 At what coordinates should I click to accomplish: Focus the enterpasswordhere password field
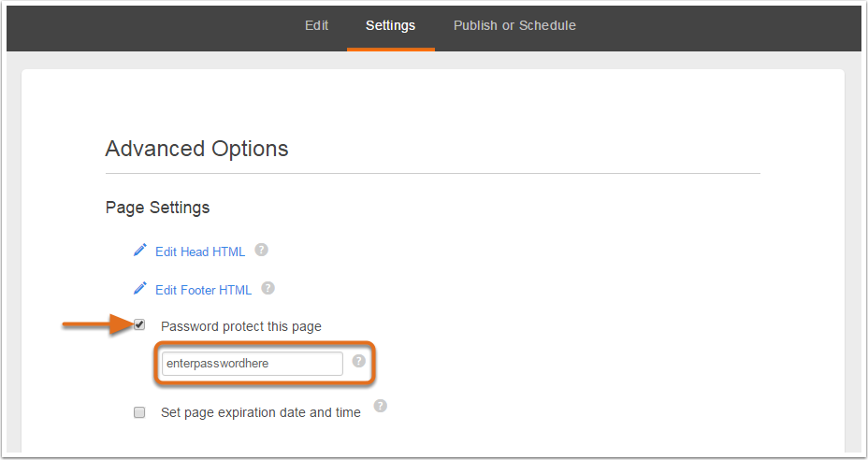pyautogui.click(x=253, y=364)
